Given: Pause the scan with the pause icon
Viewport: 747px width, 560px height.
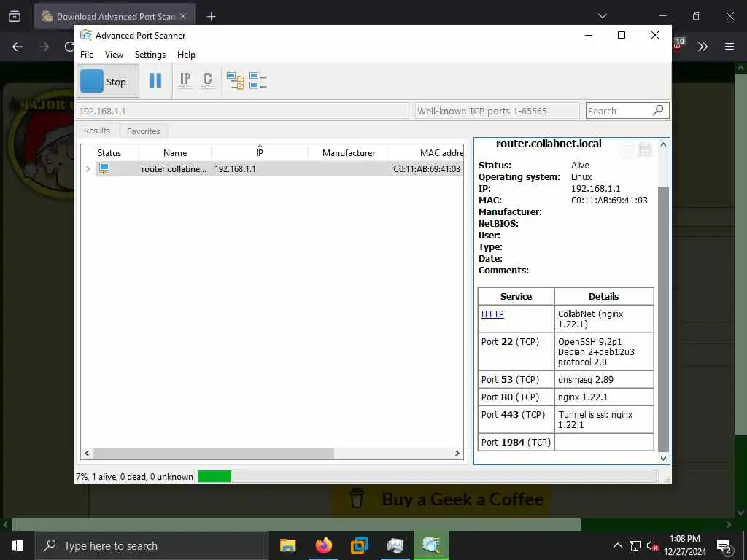Looking at the screenshot, I should pyautogui.click(x=155, y=80).
